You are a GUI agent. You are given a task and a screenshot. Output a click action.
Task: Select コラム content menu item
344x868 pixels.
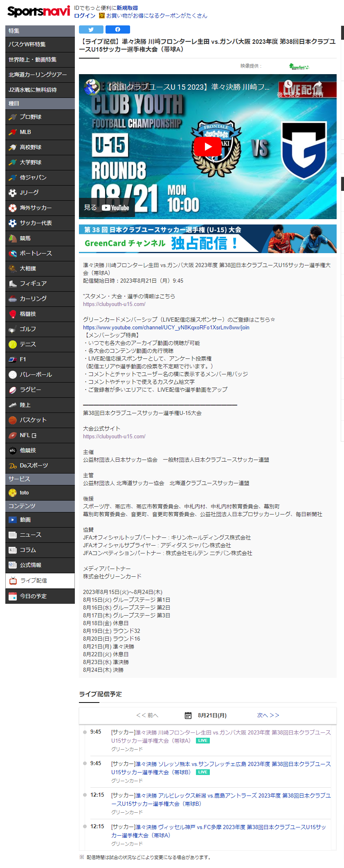point(40,550)
